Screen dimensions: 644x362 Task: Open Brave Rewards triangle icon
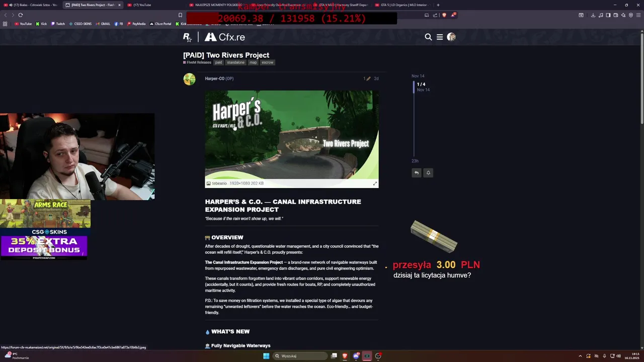click(x=453, y=15)
